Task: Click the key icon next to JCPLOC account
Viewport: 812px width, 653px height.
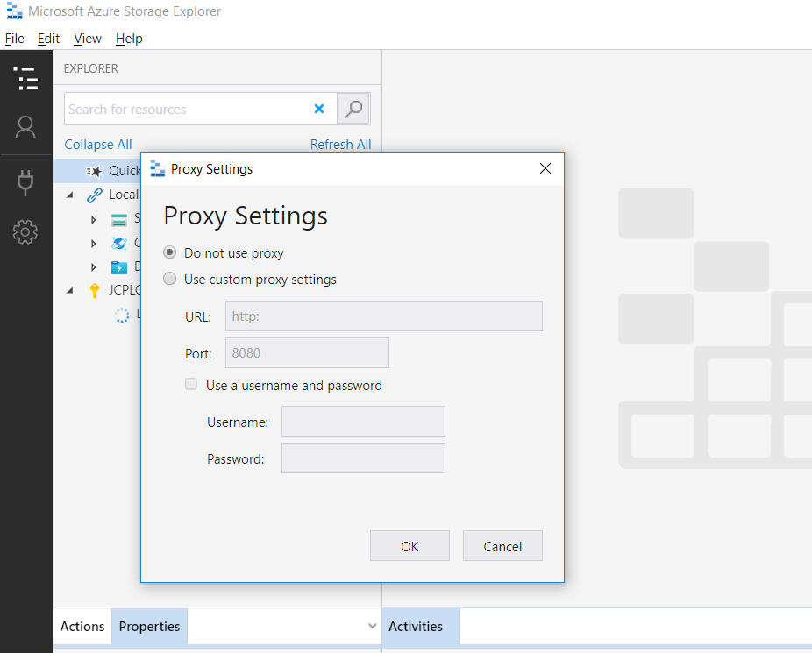Action: point(94,289)
